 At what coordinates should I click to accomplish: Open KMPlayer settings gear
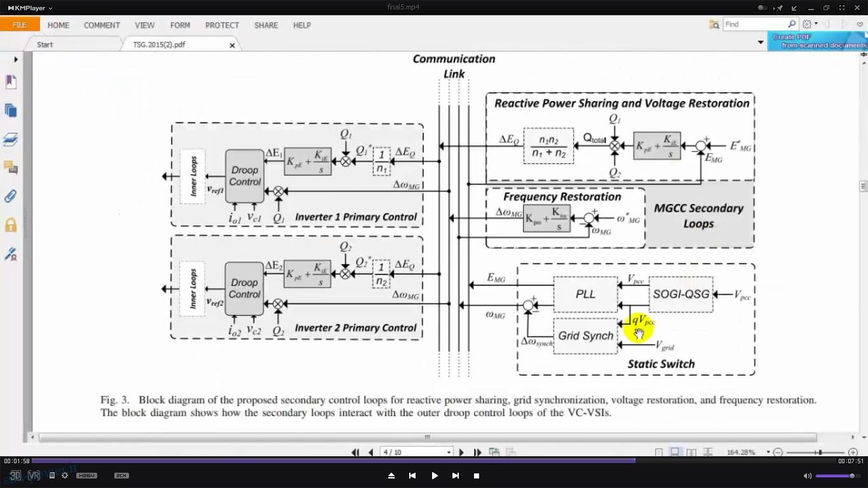[65, 475]
